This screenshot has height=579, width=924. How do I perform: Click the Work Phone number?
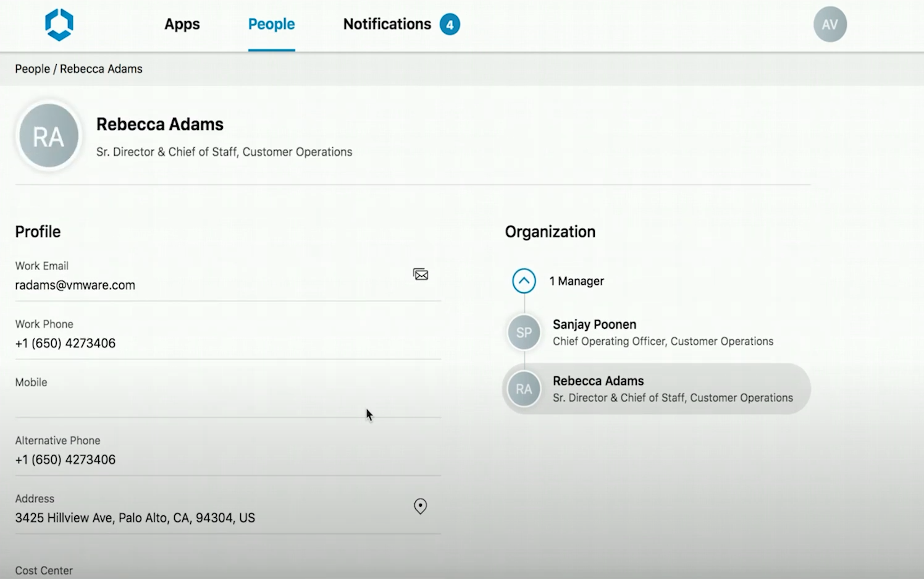point(65,343)
